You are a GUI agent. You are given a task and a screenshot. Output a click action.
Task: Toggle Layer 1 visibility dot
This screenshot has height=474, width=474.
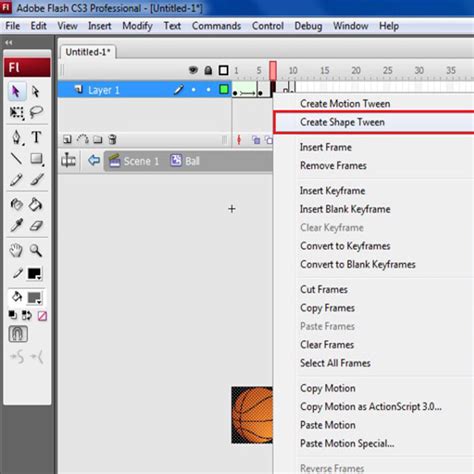tap(193, 90)
